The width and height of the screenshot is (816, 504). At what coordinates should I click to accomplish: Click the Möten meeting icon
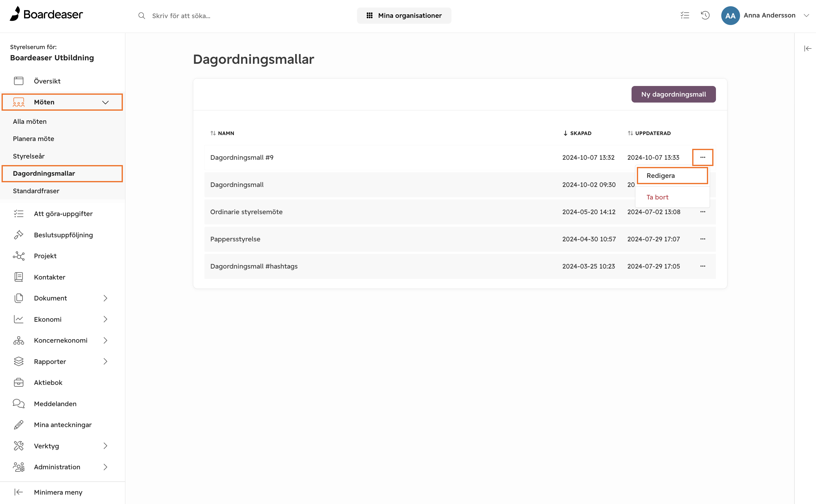(x=19, y=102)
